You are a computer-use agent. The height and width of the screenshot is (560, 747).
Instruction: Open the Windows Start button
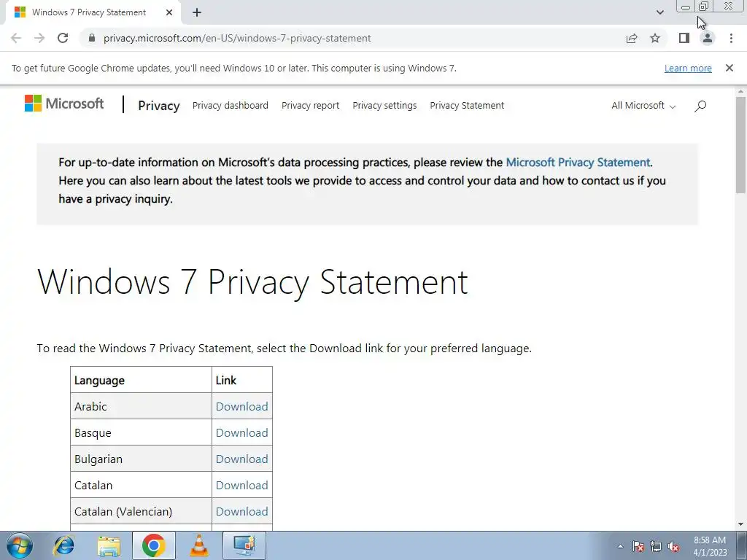pos(19,545)
